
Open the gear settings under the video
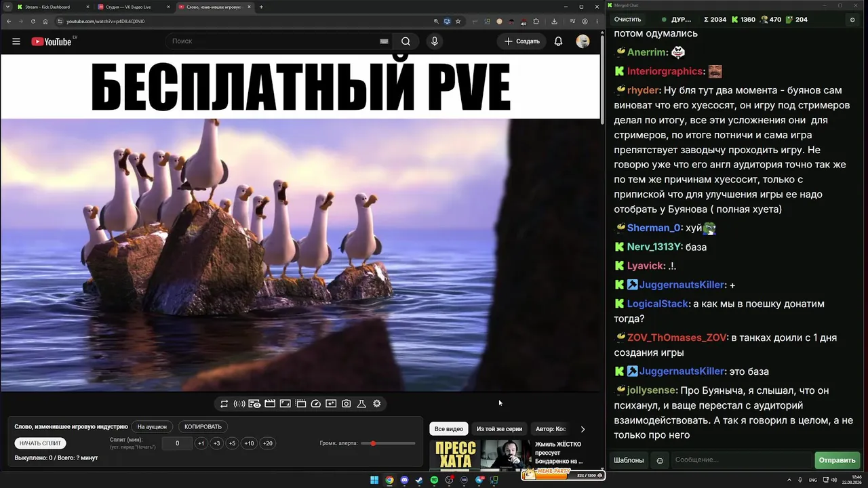(377, 404)
